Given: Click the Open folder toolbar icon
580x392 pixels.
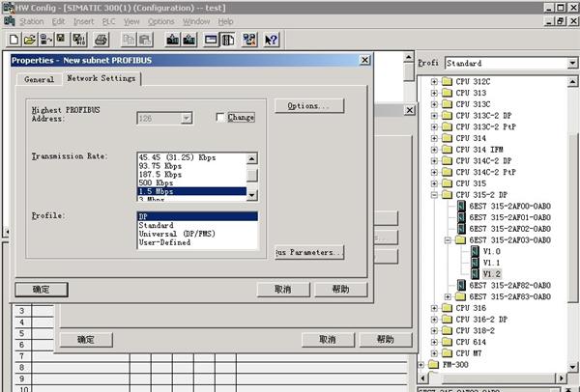Looking at the screenshot, I should pos(30,40).
